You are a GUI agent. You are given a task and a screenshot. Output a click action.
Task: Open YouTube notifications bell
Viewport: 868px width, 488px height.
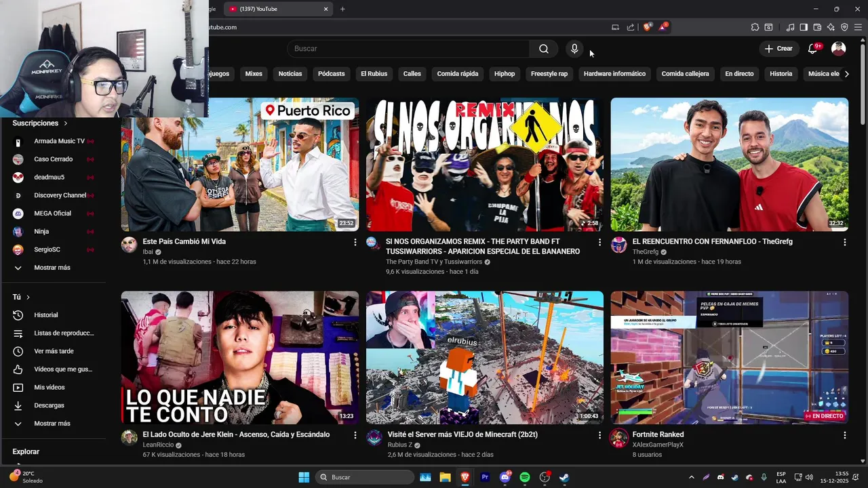click(814, 48)
